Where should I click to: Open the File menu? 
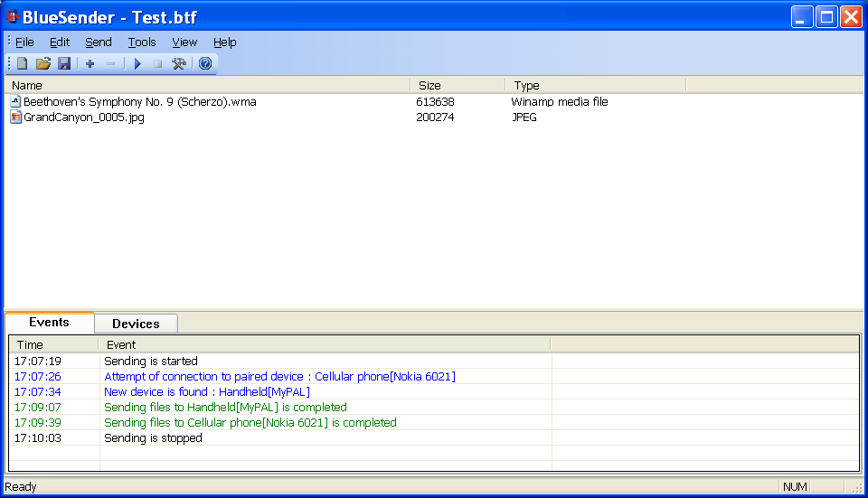(24, 42)
